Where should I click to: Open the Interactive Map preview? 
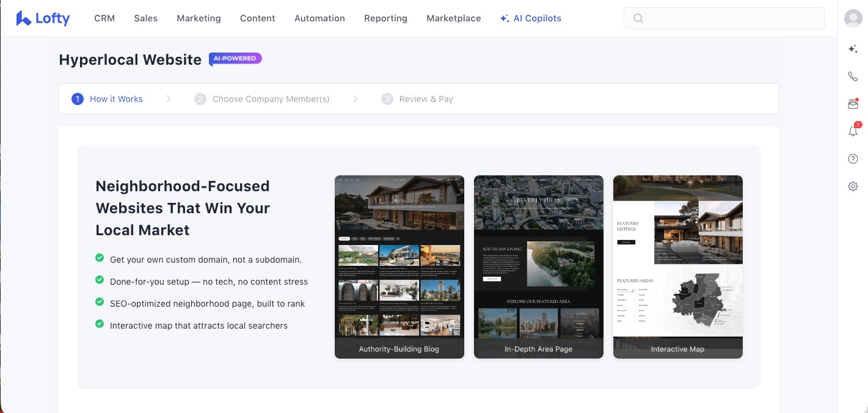click(677, 267)
